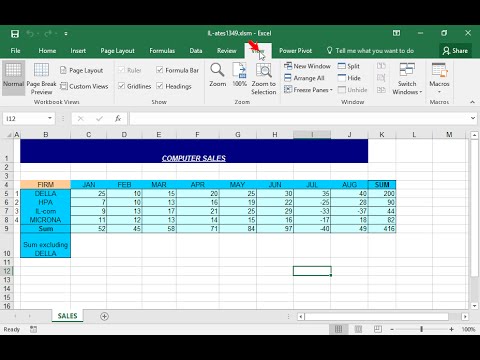Click Split in Window group
This screenshot has width=480, height=360.
(x=349, y=66)
